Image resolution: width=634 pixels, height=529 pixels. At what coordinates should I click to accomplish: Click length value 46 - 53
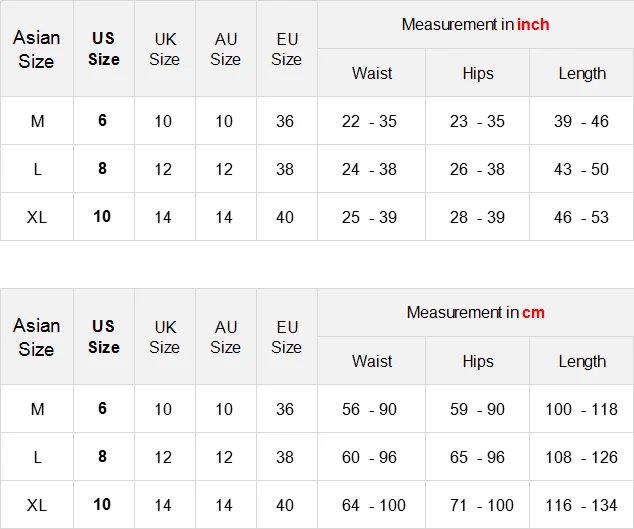coord(581,217)
